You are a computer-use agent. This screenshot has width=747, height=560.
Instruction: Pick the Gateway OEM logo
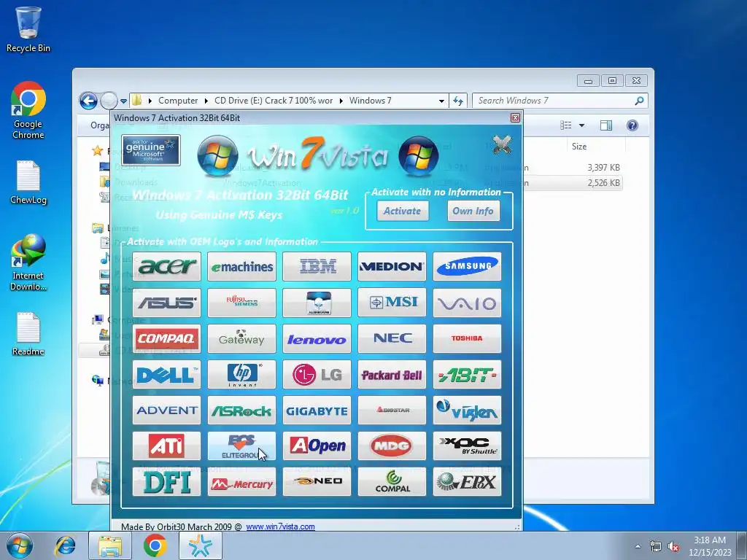point(241,338)
